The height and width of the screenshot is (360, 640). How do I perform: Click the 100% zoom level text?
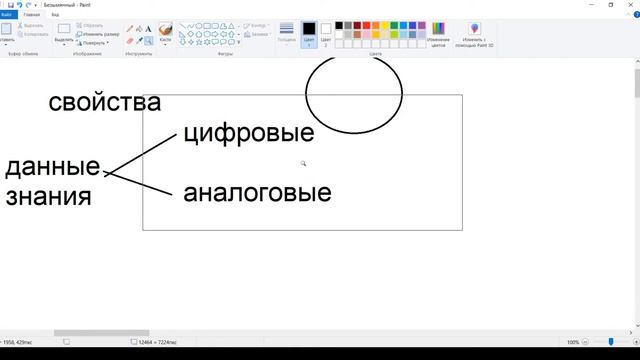coord(573,342)
